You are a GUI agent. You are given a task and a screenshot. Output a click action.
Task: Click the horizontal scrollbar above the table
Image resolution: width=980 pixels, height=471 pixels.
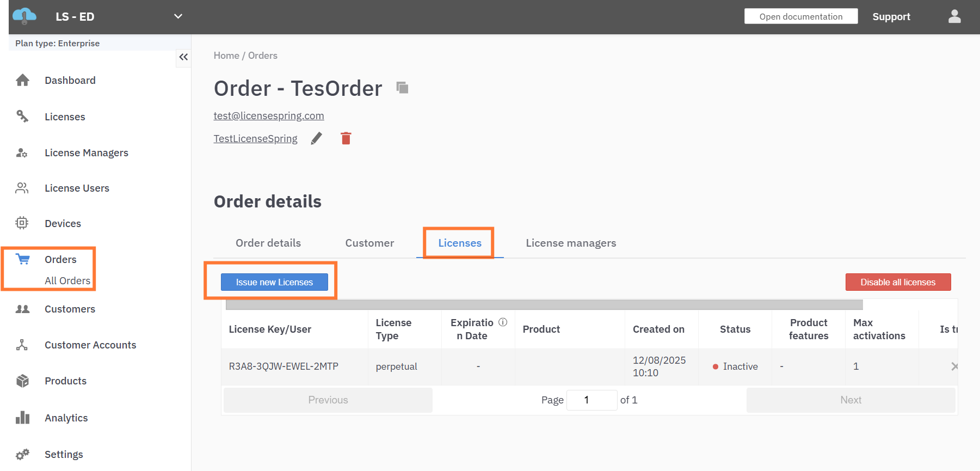[x=544, y=305]
